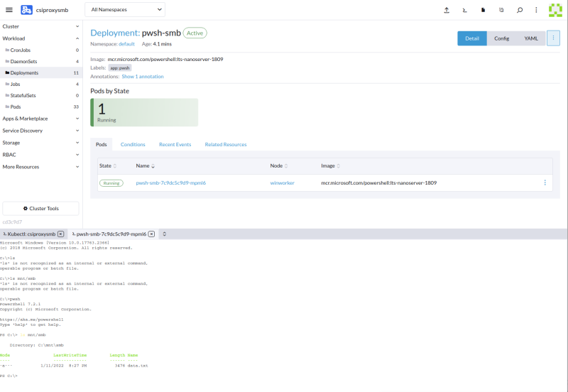Sort pods table by Node

click(279, 165)
